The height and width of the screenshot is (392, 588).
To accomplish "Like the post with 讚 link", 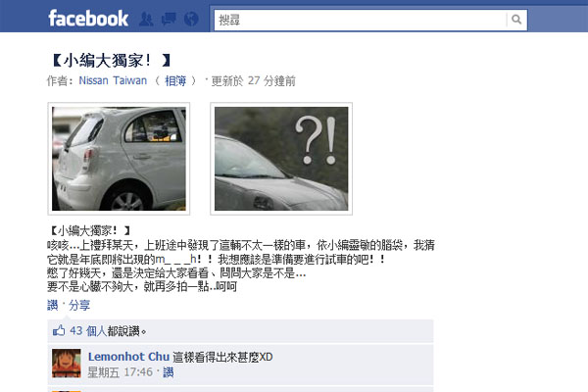I will click(x=53, y=305).
